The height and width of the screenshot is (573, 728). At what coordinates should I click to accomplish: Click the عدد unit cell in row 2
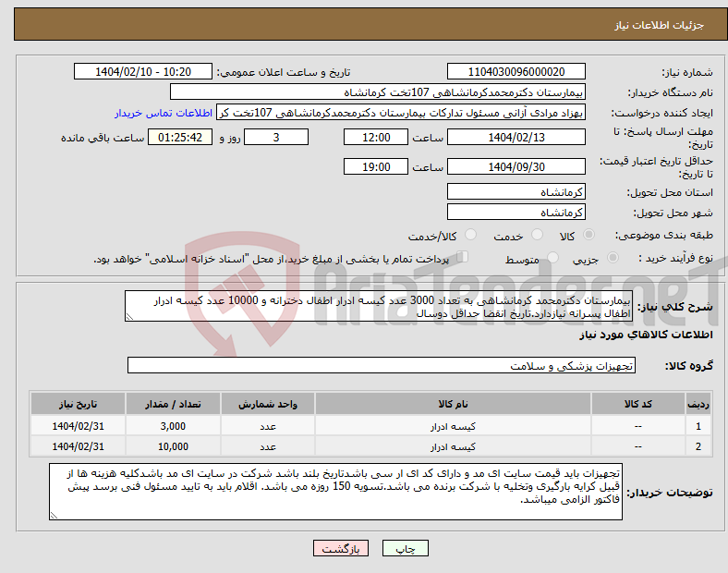[267, 446]
